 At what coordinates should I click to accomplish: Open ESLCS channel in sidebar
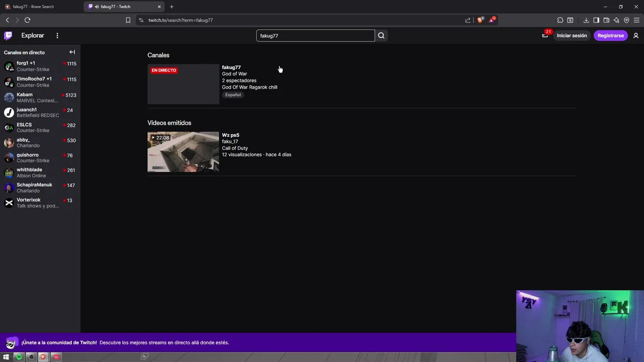[x=40, y=128]
